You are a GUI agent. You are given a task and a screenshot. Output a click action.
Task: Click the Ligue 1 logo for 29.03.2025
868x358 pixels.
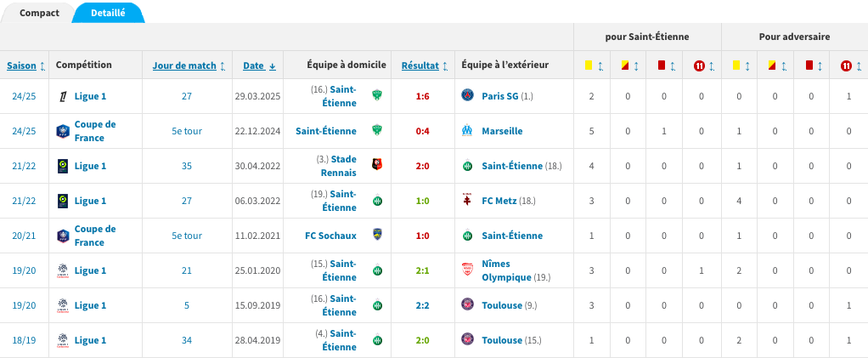click(62, 96)
